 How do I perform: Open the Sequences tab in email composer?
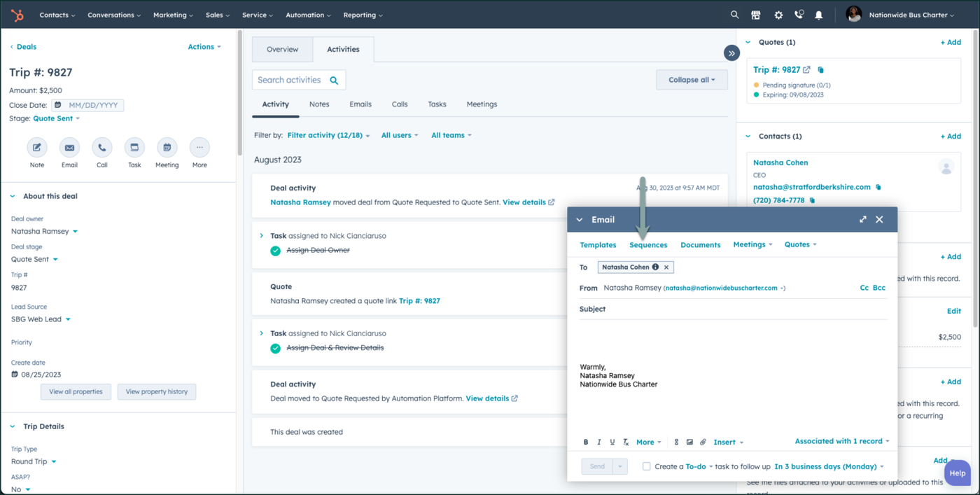(x=647, y=245)
